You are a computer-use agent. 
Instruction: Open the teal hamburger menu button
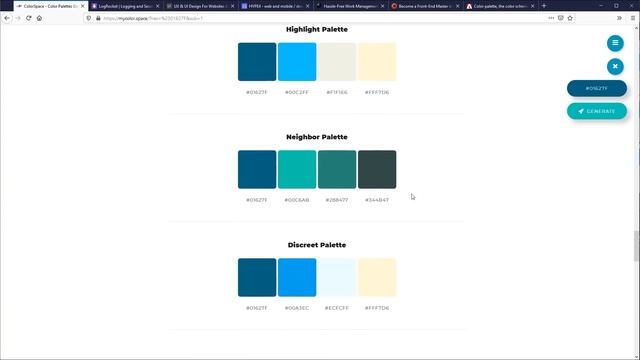tap(615, 43)
